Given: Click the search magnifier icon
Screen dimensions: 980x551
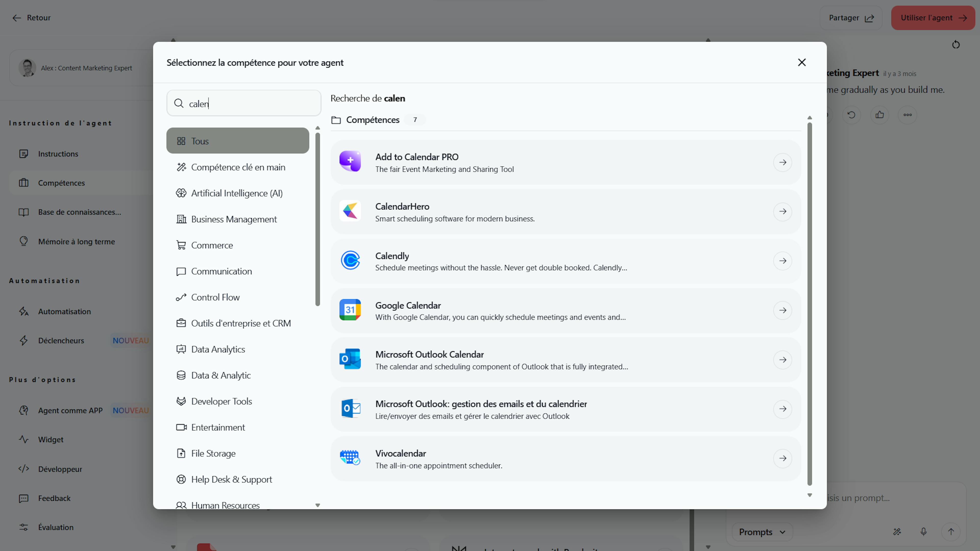Looking at the screenshot, I should click(179, 103).
